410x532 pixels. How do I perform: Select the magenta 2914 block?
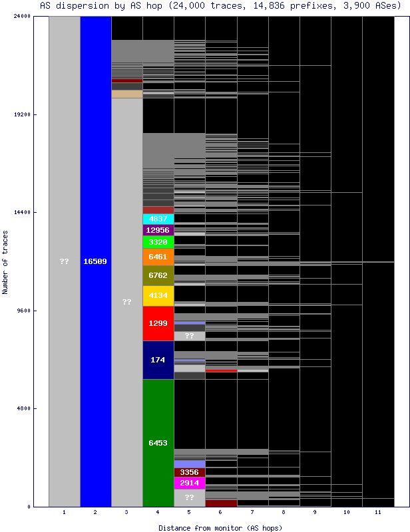(190, 483)
